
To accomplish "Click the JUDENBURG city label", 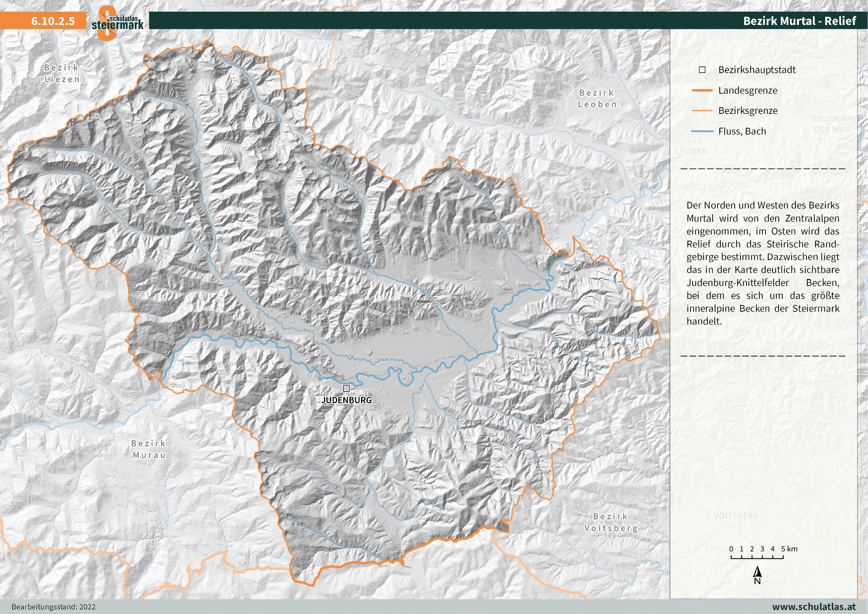I will [x=347, y=400].
